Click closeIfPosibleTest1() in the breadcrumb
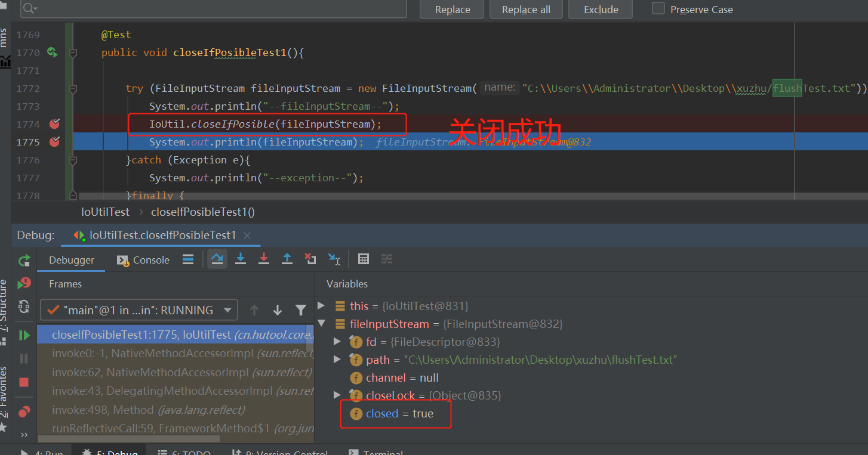Image resolution: width=868 pixels, height=455 pixels. (203, 212)
